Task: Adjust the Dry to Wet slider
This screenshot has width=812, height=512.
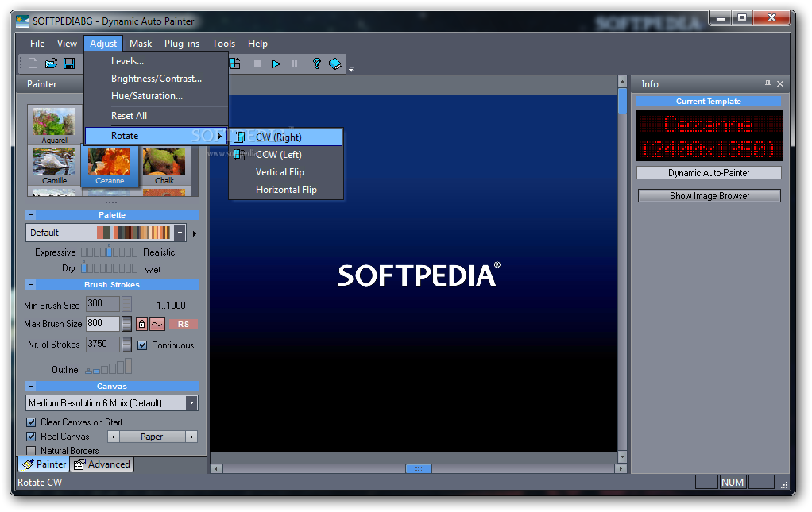Action: (x=110, y=268)
